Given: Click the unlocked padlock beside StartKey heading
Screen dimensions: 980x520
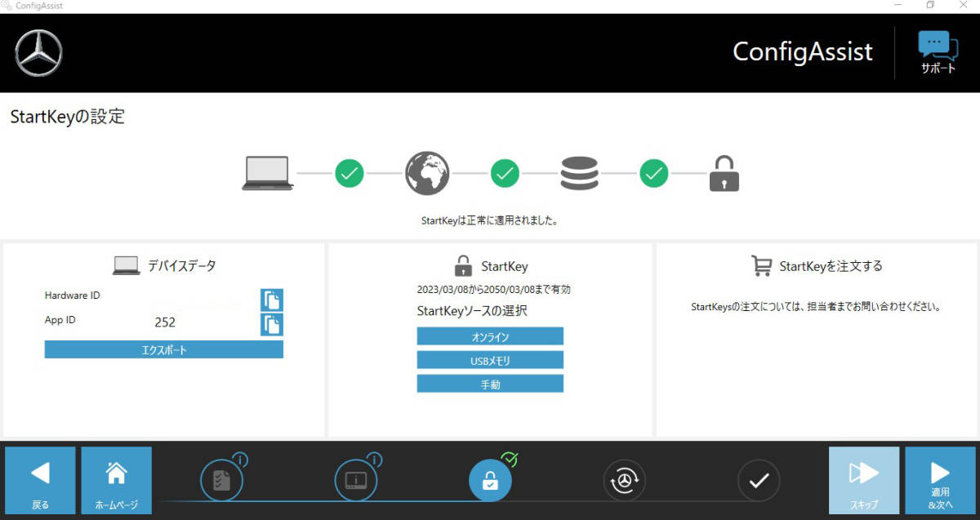Looking at the screenshot, I should pos(463,265).
